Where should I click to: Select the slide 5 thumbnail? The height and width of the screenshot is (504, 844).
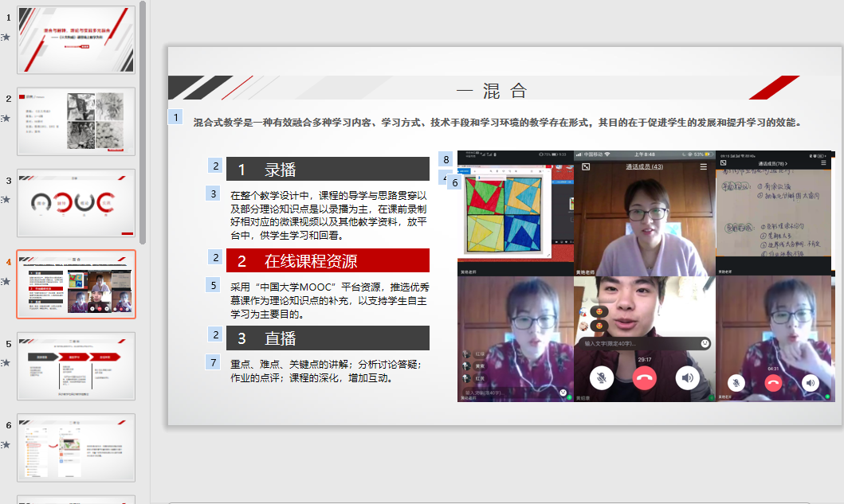77,365
